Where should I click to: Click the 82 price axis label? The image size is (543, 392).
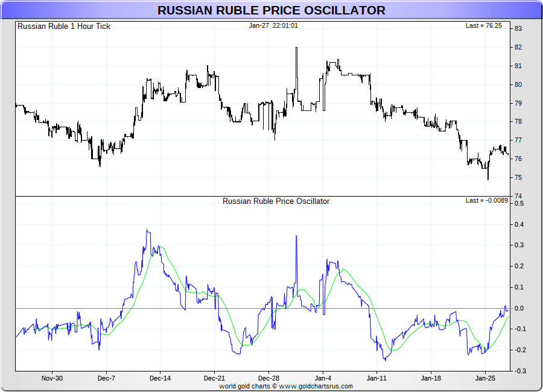tap(518, 48)
